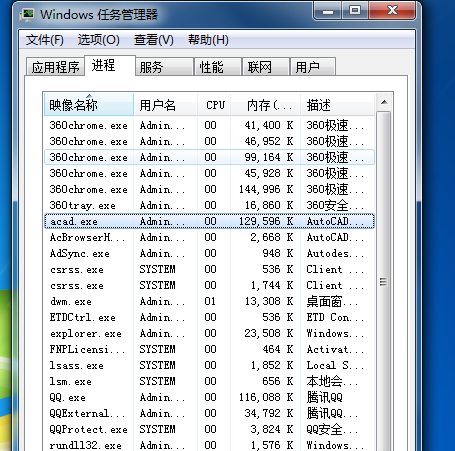Select the csrss.exe row using 1,744 K
The width and height of the screenshot is (455, 451).
pos(209,285)
